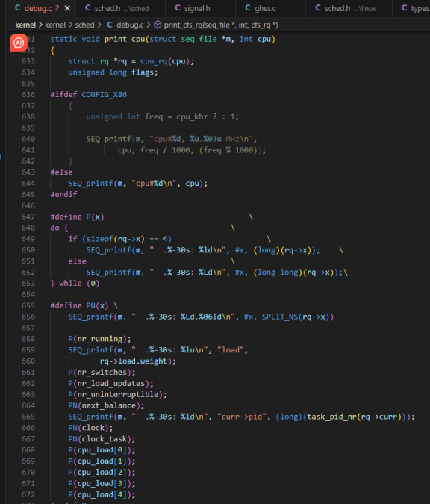Expand the kernel breadcrumb root folder
The image size is (430, 504).
coord(25,25)
